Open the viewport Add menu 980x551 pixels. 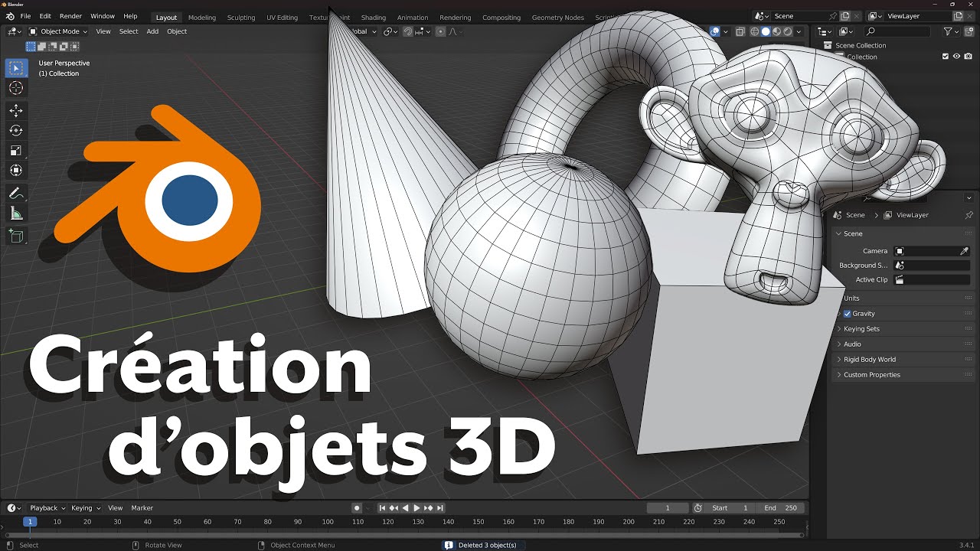point(152,31)
